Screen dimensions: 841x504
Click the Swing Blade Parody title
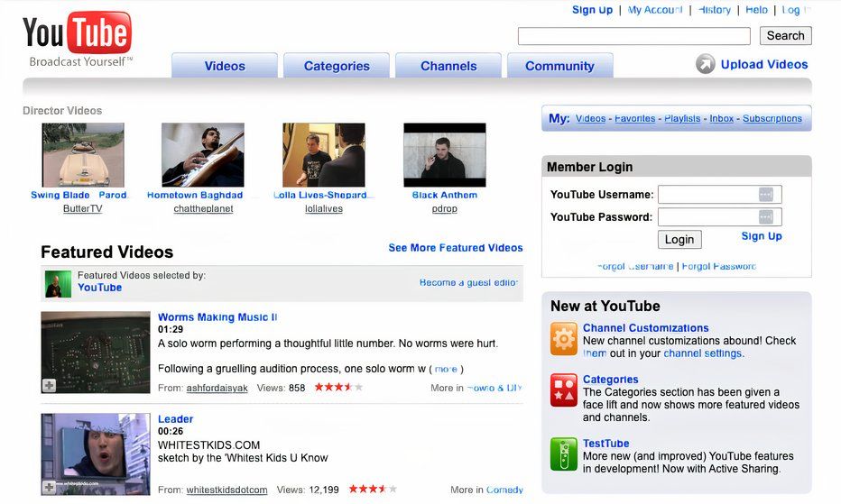79,195
